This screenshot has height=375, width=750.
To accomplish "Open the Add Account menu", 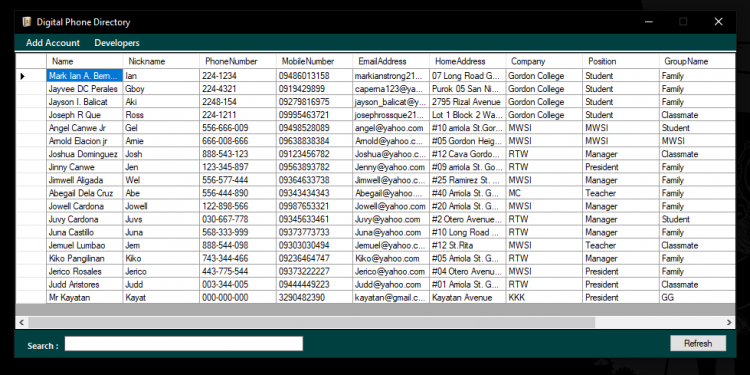I will coord(53,43).
